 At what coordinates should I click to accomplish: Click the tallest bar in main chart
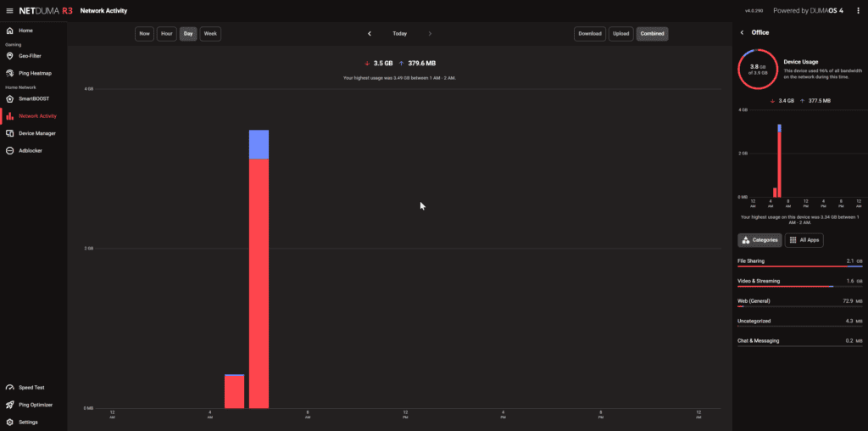(259, 271)
